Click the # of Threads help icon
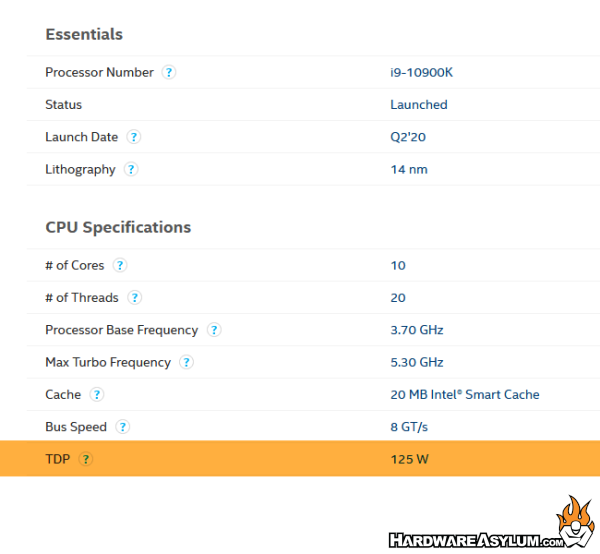 pyautogui.click(x=134, y=297)
